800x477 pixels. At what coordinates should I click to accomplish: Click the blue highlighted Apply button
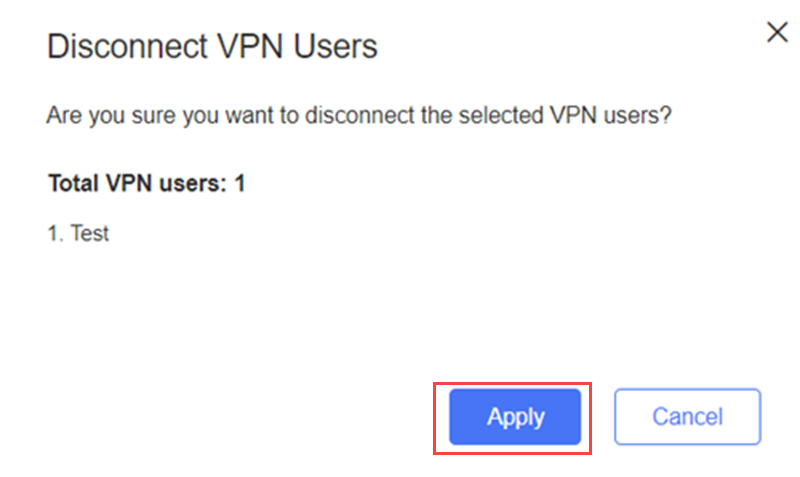(515, 417)
